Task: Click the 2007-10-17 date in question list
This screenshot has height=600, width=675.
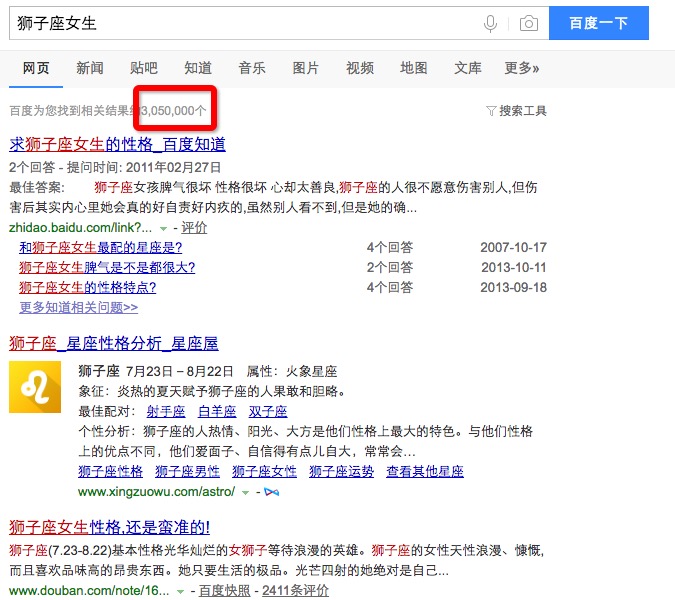Action: (514, 247)
